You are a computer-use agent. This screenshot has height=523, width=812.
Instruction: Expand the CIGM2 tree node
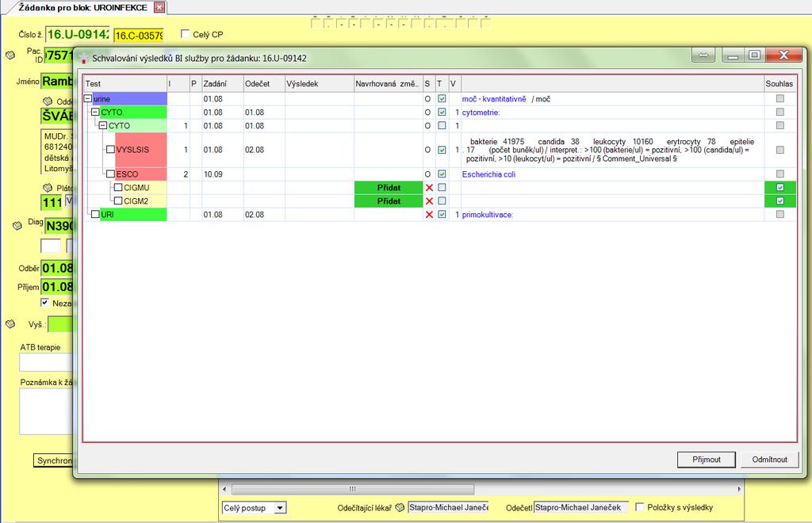[x=118, y=200]
